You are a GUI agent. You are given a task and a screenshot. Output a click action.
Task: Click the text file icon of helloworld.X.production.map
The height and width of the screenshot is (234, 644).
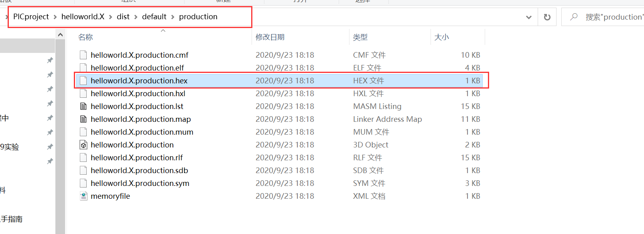(x=83, y=119)
